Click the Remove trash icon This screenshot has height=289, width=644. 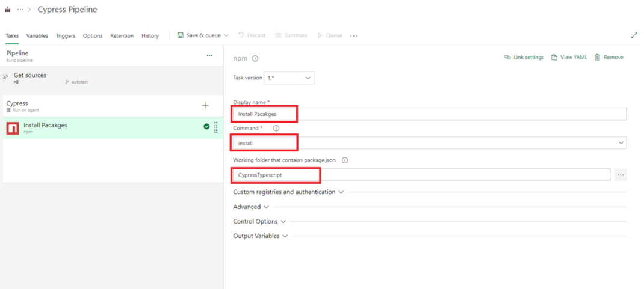(x=598, y=58)
